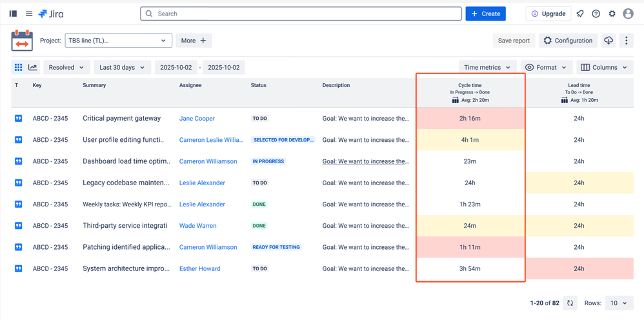644x320 pixels.
Task: Open the three-dot more options menu
Action: point(626,41)
